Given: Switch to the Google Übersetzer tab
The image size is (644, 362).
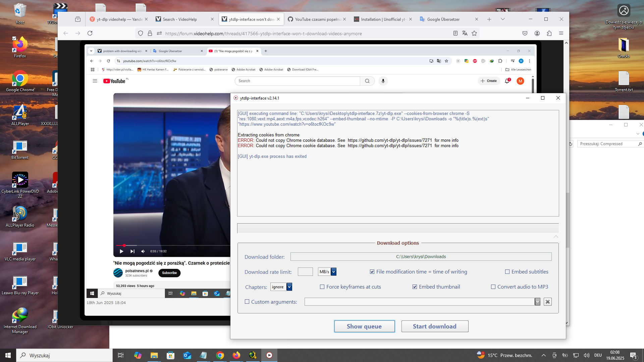Looking at the screenshot, I should pyautogui.click(x=443, y=19).
